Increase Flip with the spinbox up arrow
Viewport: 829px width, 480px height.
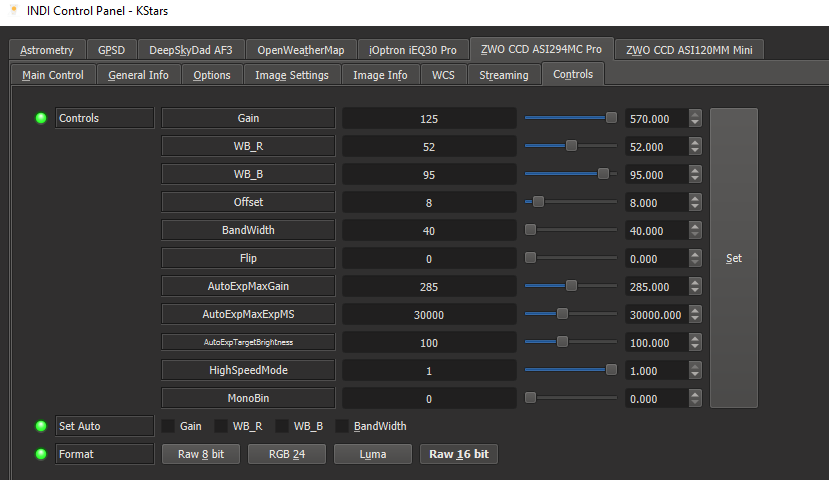coord(695,254)
